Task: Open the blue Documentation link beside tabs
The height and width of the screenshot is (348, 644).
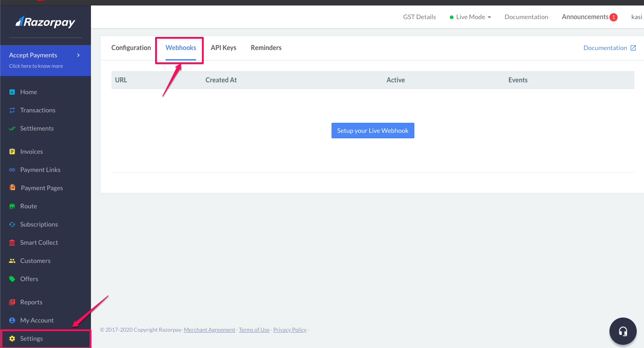Action: [605, 48]
